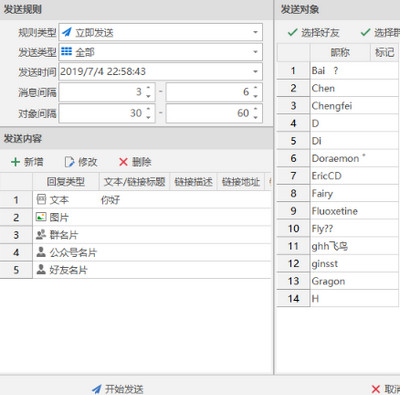Image resolution: width=400 pixels, height=395 pixels.
Task: Click the 链接地址 column header
Action: coord(241,182)
